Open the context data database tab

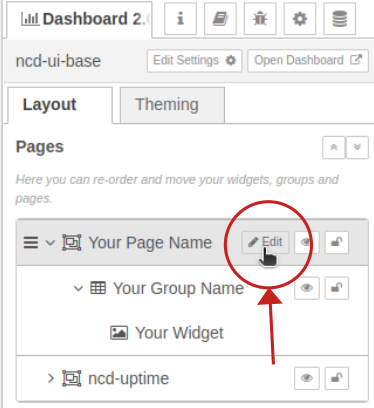[x=340, y=19]
